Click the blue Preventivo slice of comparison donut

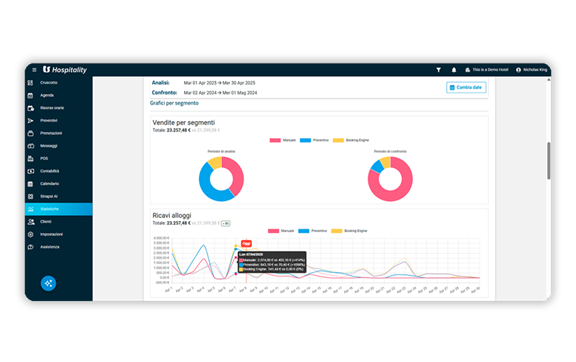pyautogui.click(x=377, y=167)
